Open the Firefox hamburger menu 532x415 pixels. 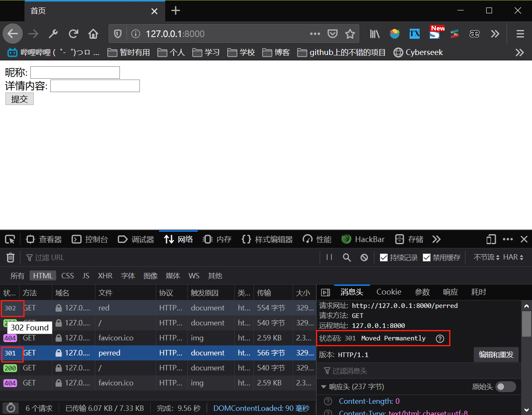pyautogui.click(x=520, y=34)
